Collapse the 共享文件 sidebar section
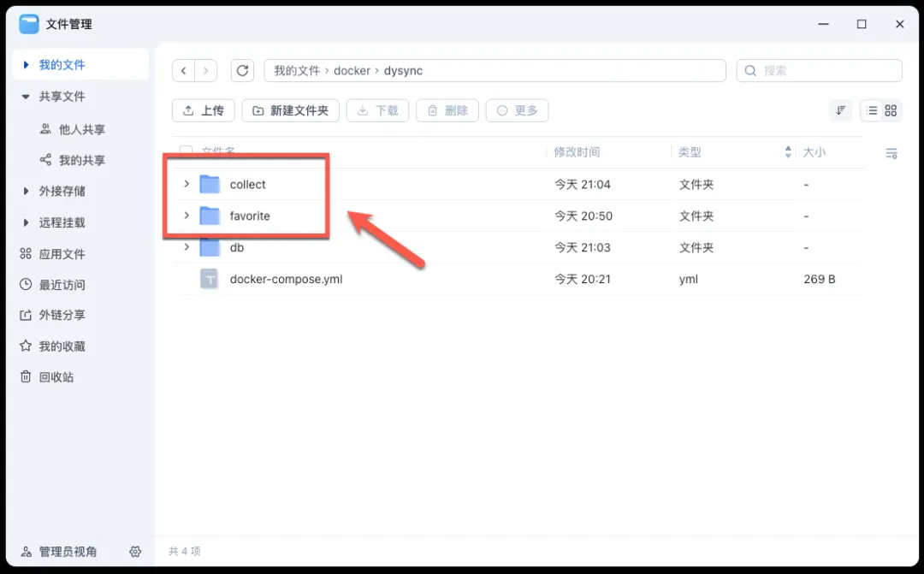Image resolution: width=924 pixels, height=574 pixels. [26, 97]
